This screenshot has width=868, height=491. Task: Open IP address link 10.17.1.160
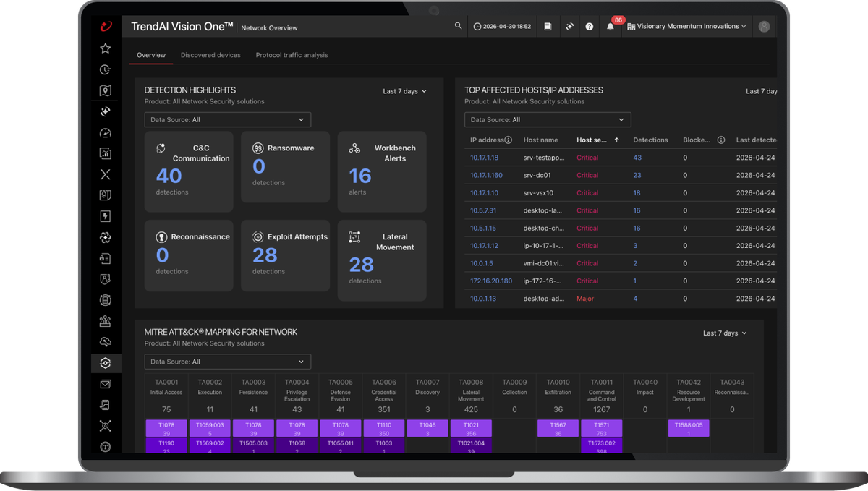[486, 175]
